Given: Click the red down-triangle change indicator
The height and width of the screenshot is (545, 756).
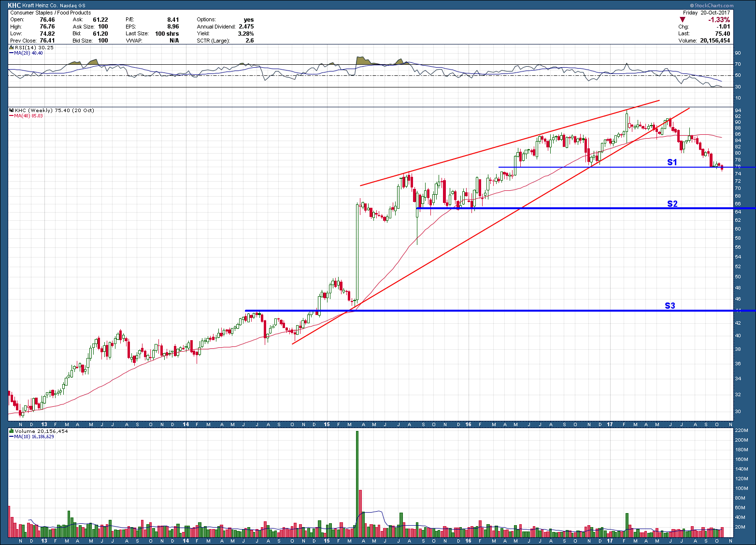Looking at the screenshot, I should pyautogui.click(x=683, y=20).
